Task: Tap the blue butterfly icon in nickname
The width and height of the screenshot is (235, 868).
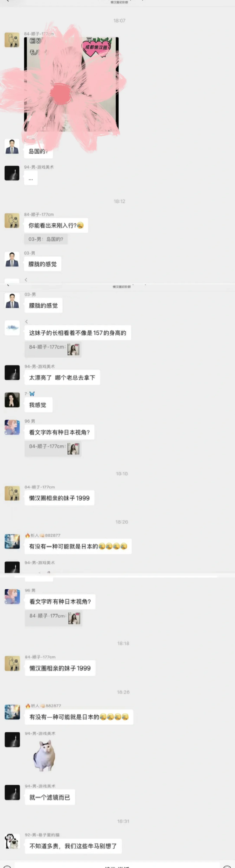Action: click(32, 393)
